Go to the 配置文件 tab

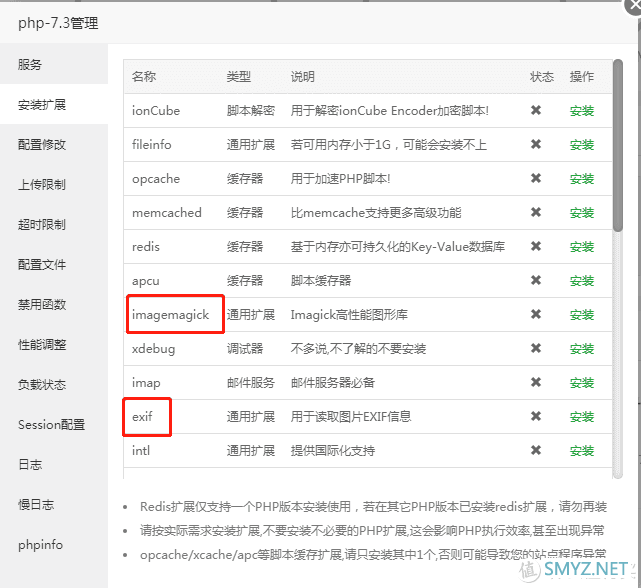coord(54,265)
